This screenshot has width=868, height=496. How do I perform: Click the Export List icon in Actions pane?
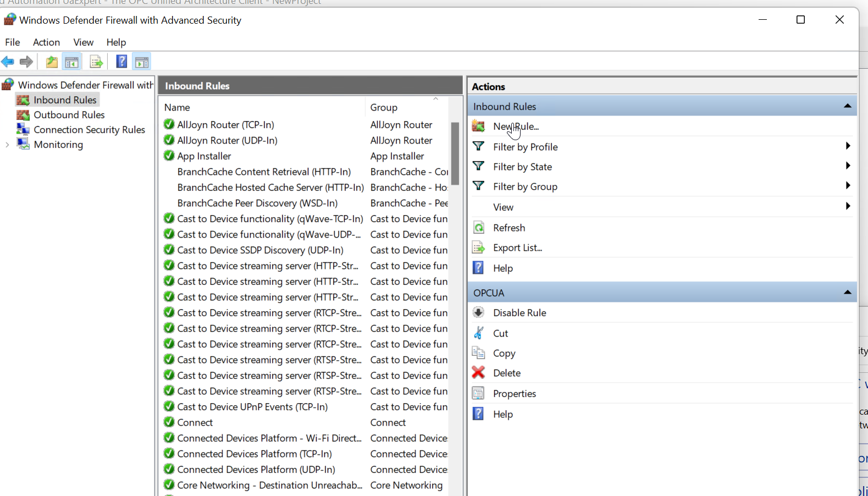(479, 247)
